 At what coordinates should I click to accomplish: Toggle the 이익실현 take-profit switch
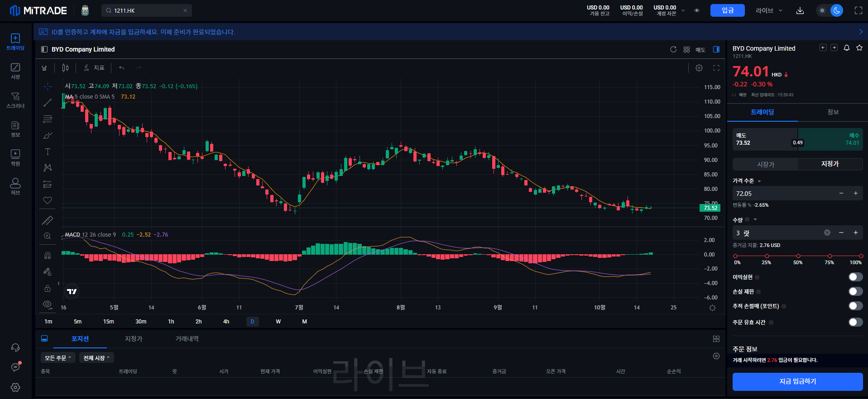(x=855, y=277)
